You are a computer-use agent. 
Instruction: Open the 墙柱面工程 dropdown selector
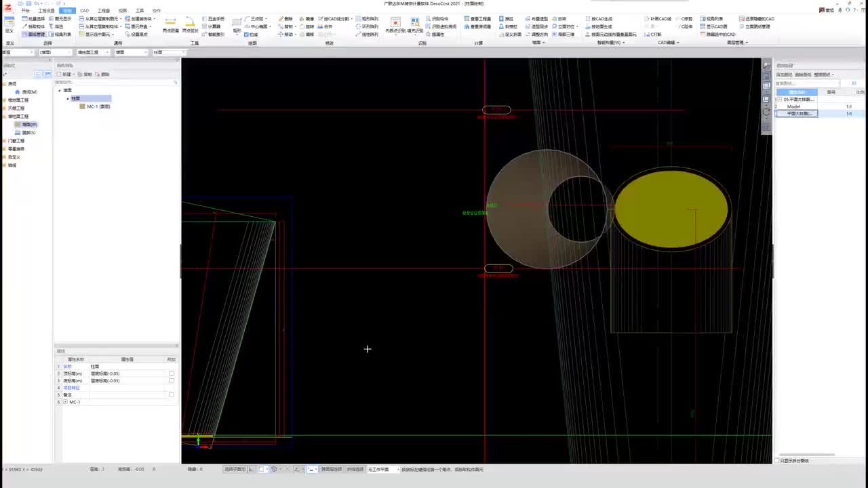click(92, 52)
